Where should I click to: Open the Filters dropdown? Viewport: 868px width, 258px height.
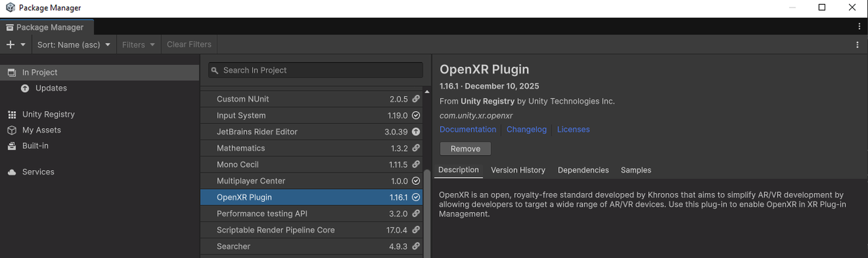coord(138,45)
